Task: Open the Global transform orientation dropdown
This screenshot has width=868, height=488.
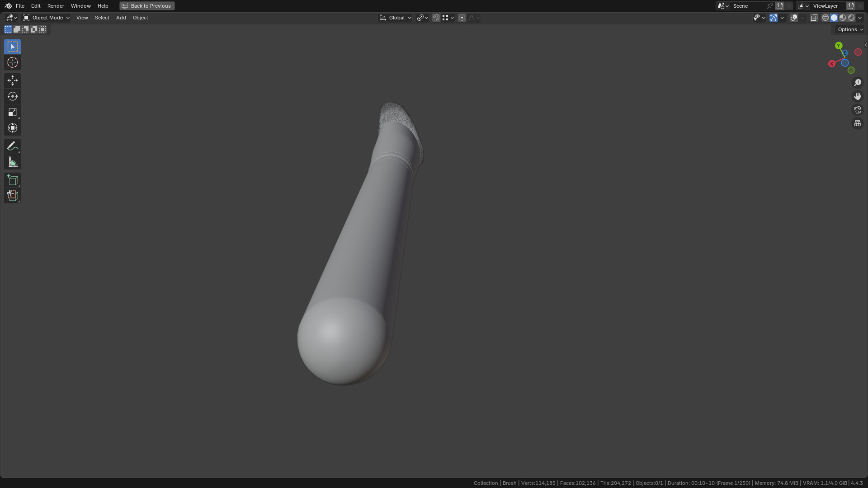Action: tap(396, 18)
